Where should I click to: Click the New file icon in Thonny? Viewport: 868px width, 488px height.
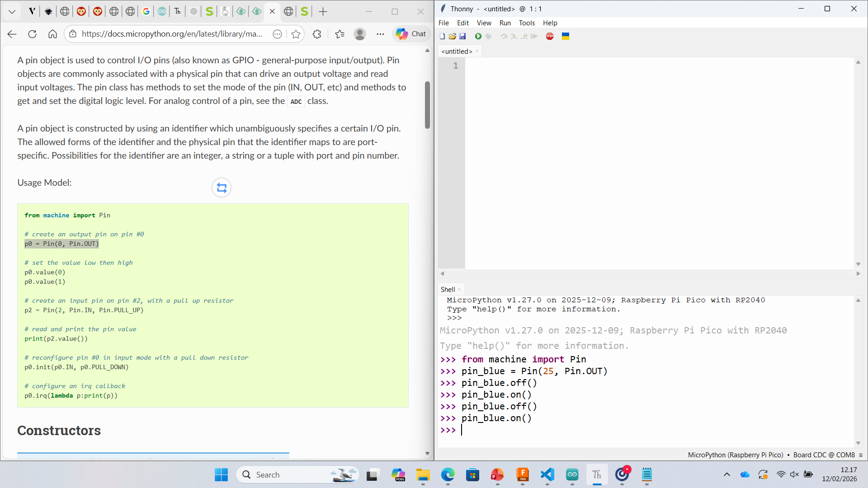point(442,36)
